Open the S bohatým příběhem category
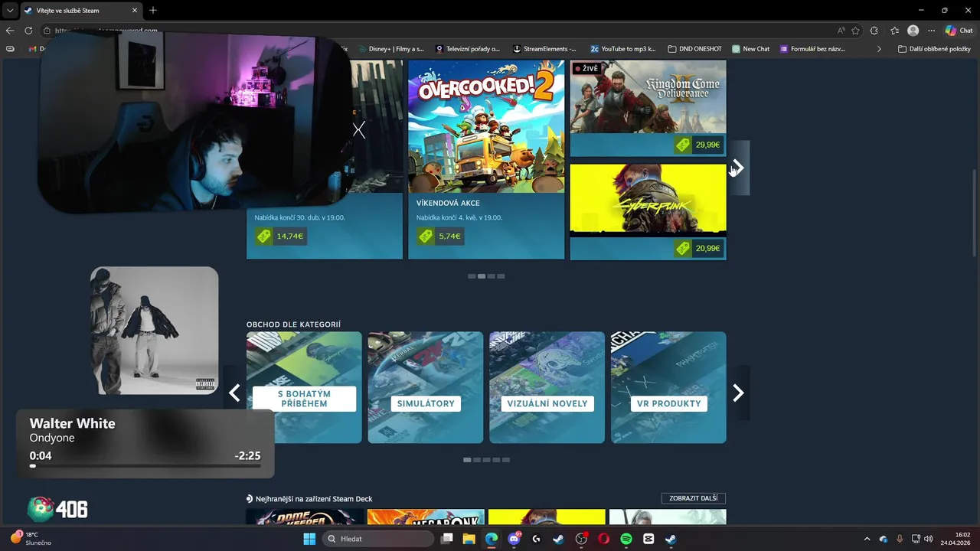 tap(304, 387)
